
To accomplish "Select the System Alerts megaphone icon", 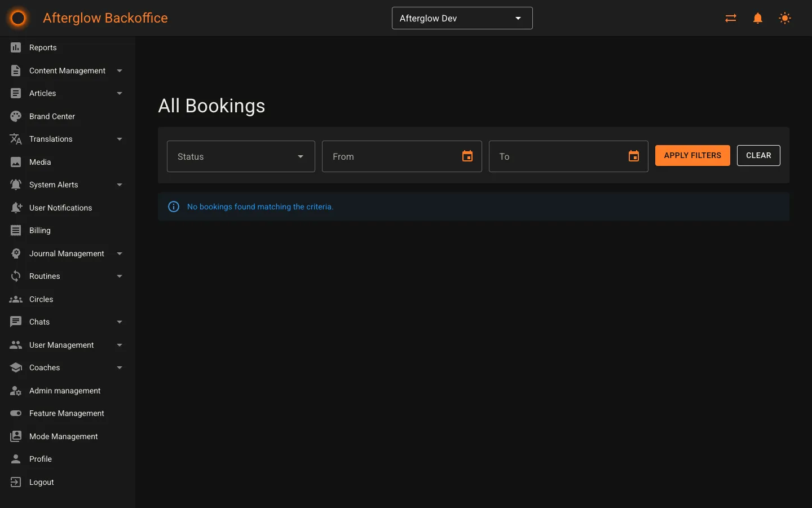I will [16, 185].
